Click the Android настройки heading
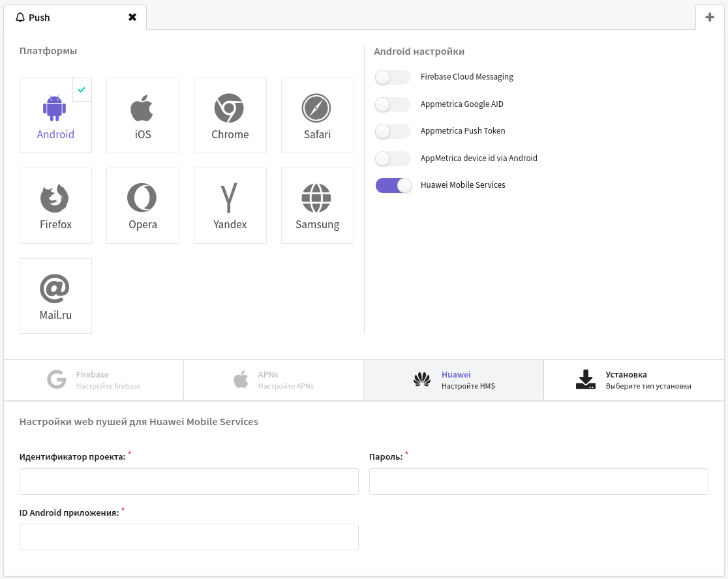Image resolution: width=728 pixels, height=579 pixels. coord(419,52)
